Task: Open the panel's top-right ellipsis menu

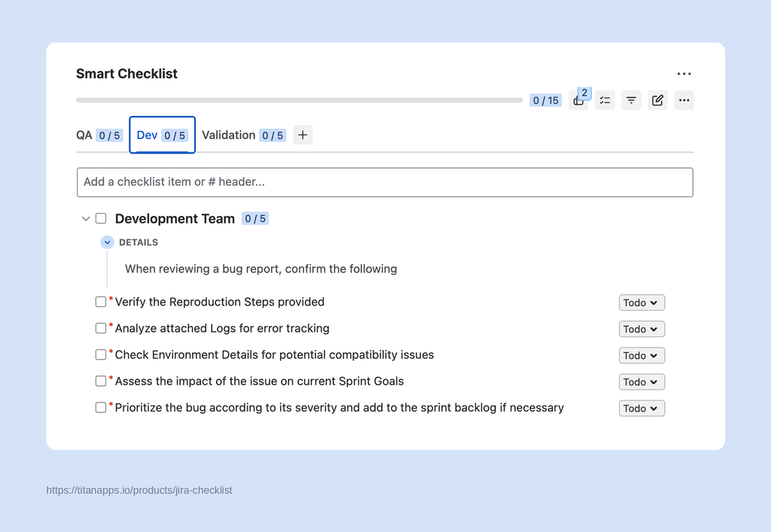Action: [684, 74]
